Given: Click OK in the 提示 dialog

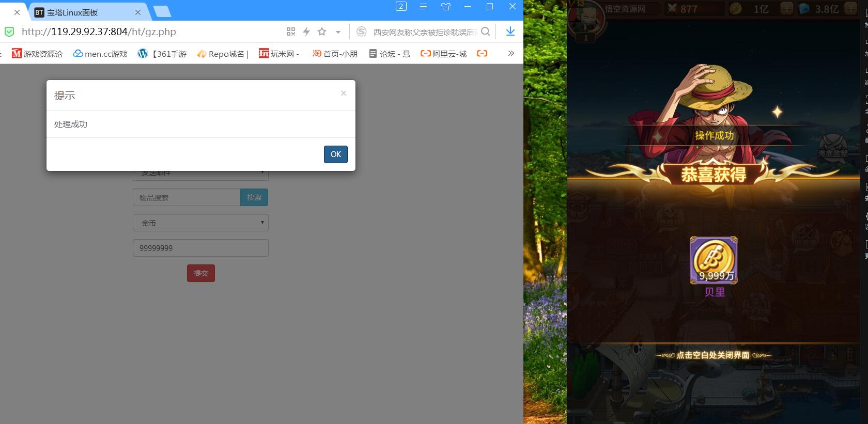Looking at the screenshot, I should pos(335,154).
